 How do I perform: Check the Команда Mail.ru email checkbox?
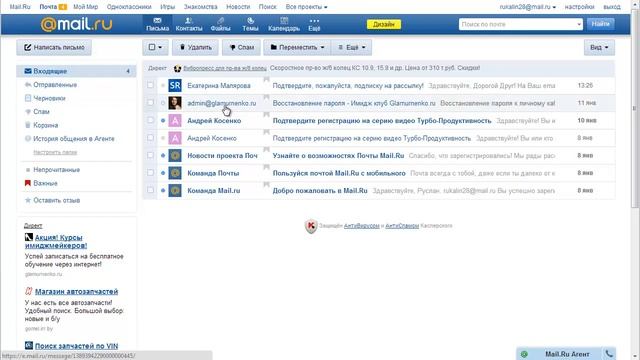click(x=150, y=190)
